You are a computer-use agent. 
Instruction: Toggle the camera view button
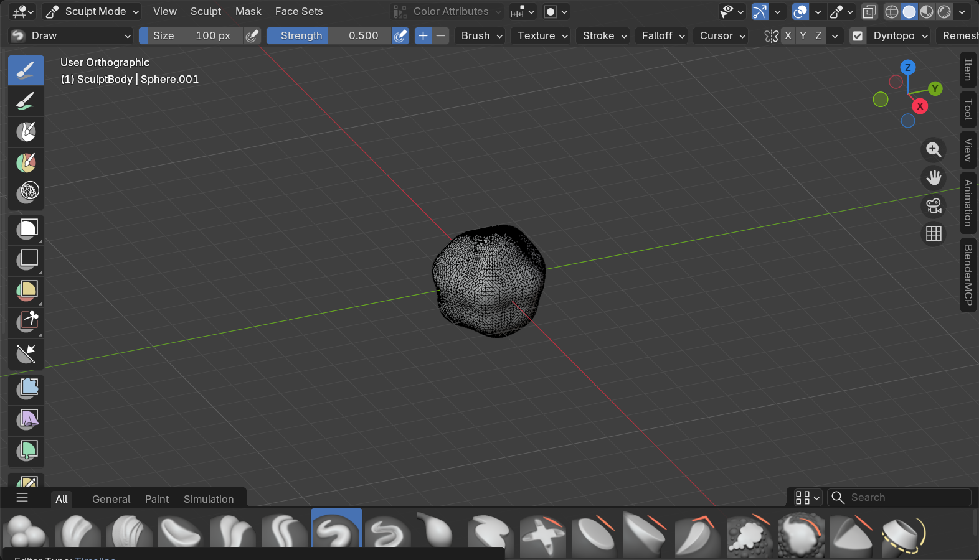click(x=934, y=206)
